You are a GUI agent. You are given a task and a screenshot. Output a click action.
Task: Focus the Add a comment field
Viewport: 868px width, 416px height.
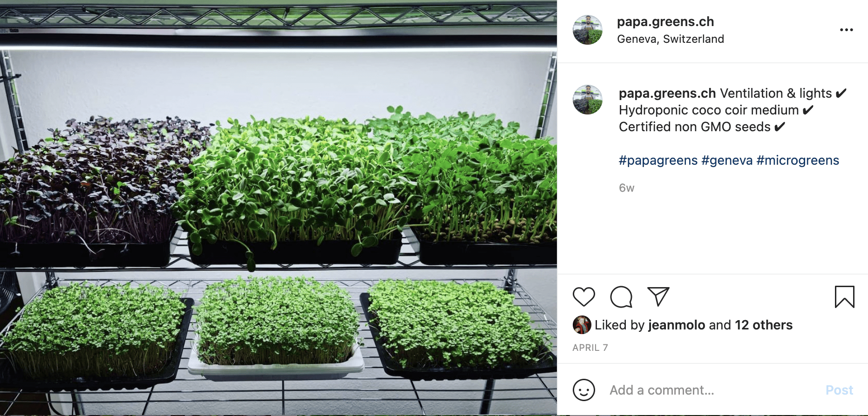(712, 390)
